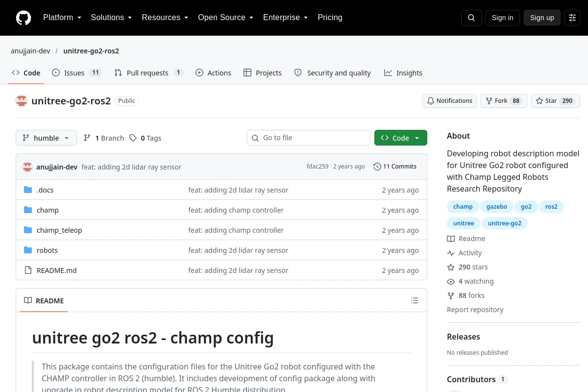Click the Notifications button

pos(449,101)
